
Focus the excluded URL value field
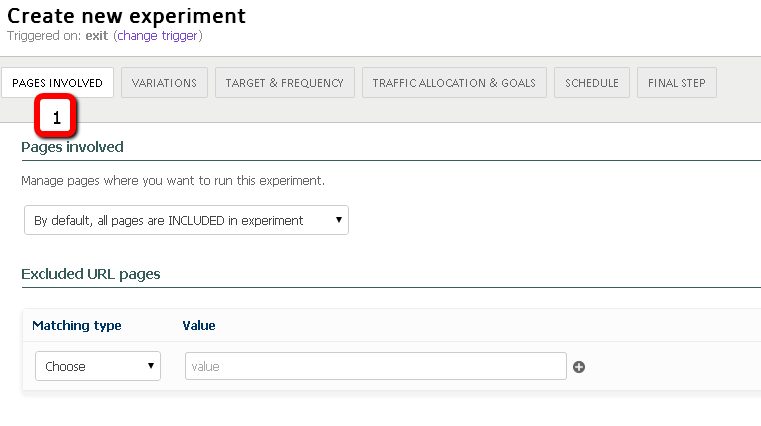pyautogui.click(x=376, y=366)
